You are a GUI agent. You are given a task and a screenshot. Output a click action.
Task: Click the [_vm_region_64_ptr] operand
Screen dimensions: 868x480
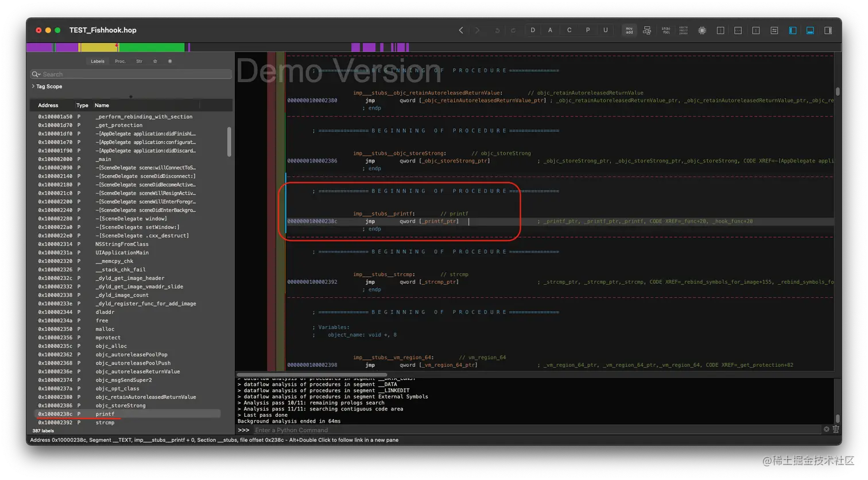pos(448,365)
